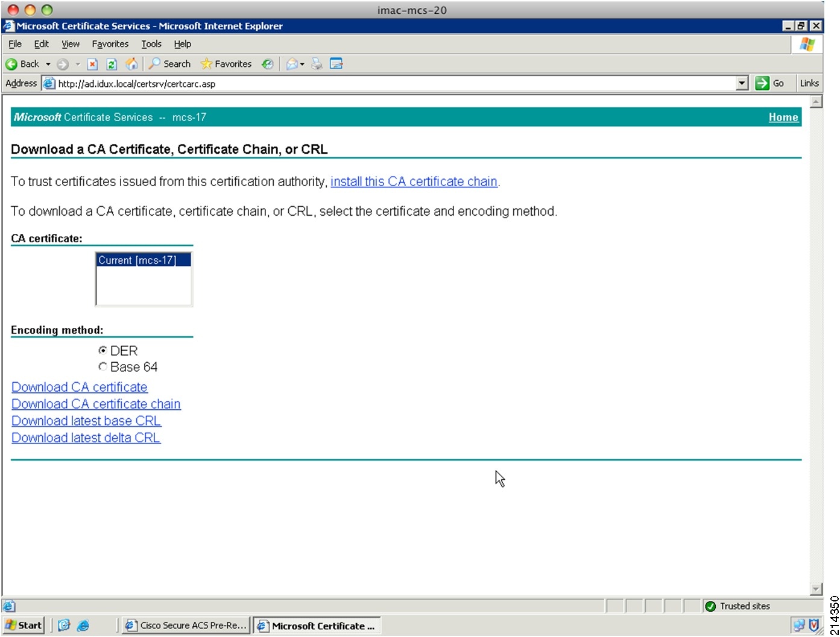Click Download CA certificate link
This screenshot has height=637, width=840.
[80, 387]
